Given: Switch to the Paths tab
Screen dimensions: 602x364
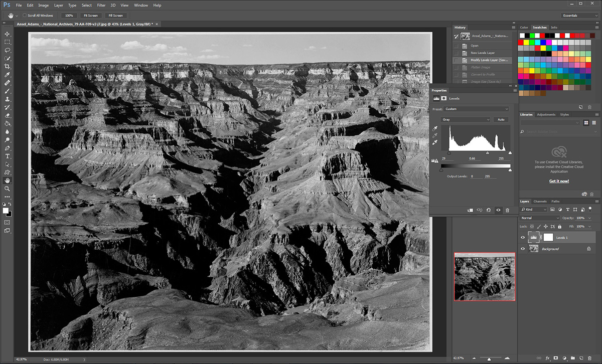Looking at the screenshot, I should point(555,202).
